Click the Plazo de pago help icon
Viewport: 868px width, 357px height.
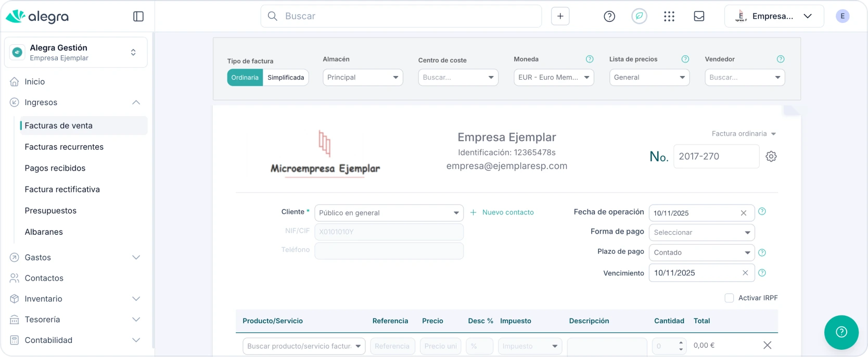point(762,252)
